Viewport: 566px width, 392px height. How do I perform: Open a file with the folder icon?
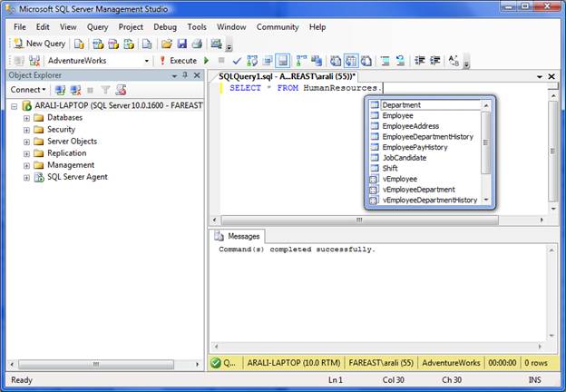click(166, 44)
